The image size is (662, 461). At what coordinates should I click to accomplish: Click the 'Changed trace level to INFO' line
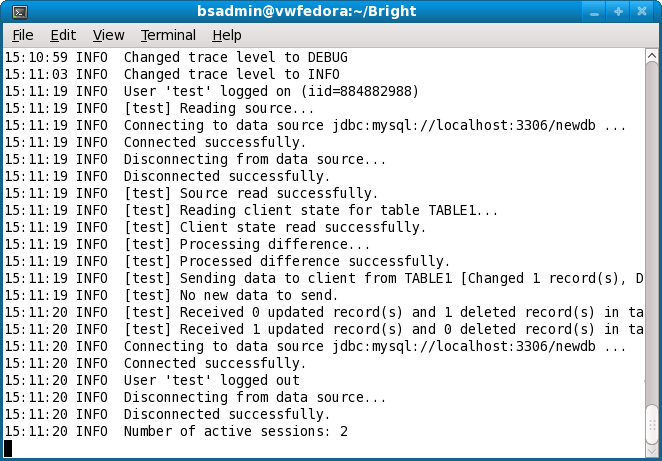click(231, 74)
